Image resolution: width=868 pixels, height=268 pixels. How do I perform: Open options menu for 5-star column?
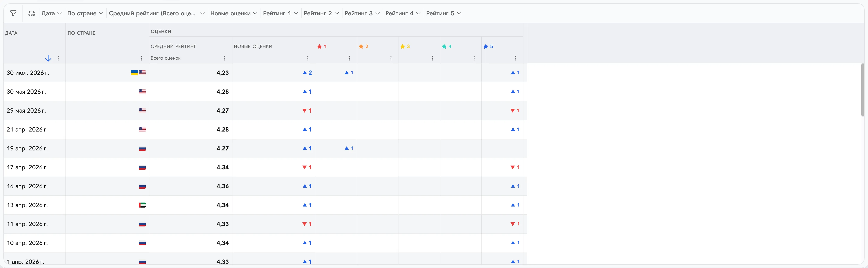click(515, 58)
